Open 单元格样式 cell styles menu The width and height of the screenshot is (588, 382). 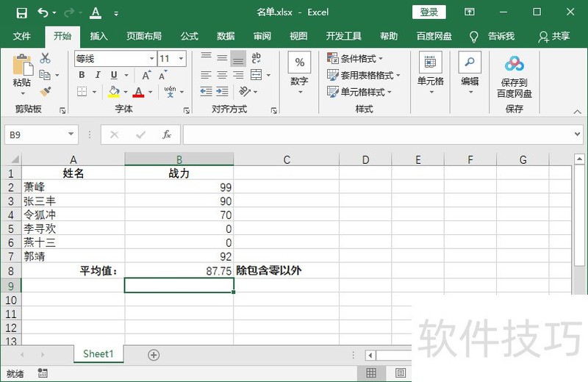(359, 92)
